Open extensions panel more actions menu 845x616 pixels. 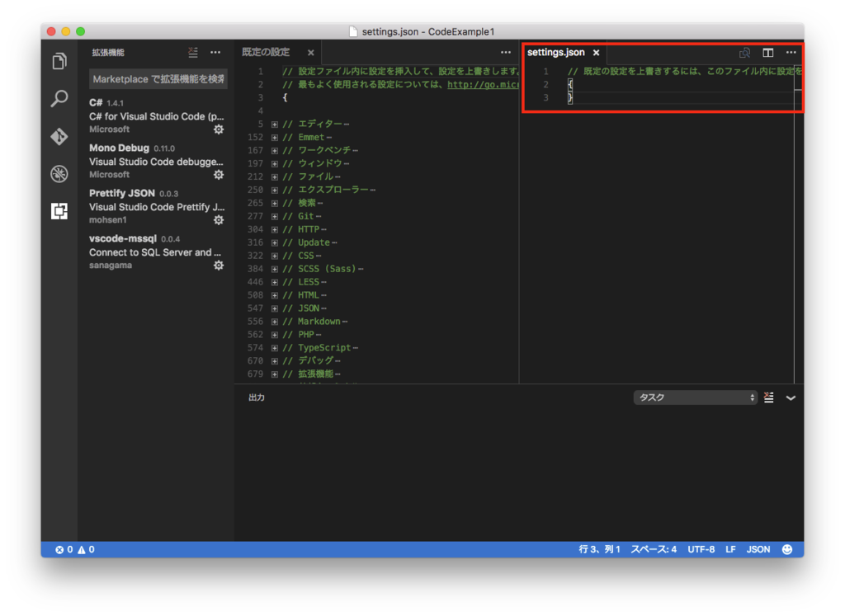coord(215,52)
